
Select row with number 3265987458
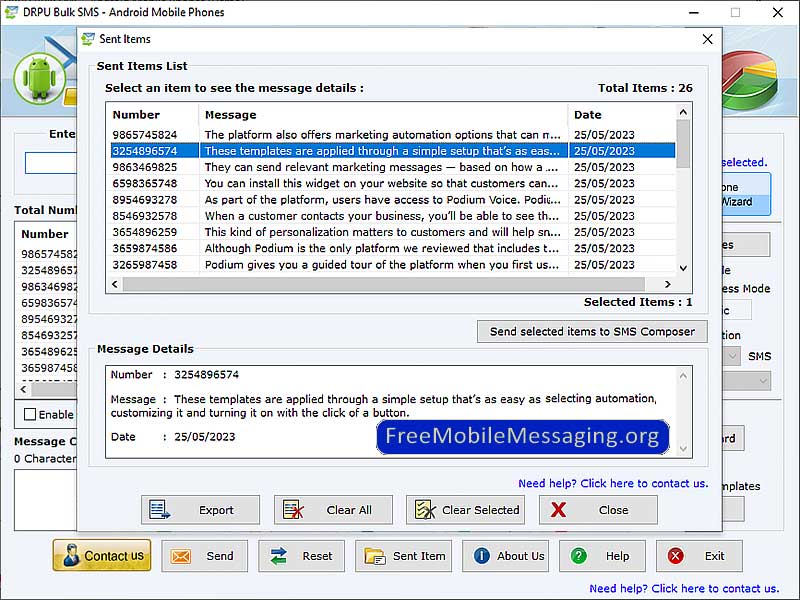tap(392, 265)
